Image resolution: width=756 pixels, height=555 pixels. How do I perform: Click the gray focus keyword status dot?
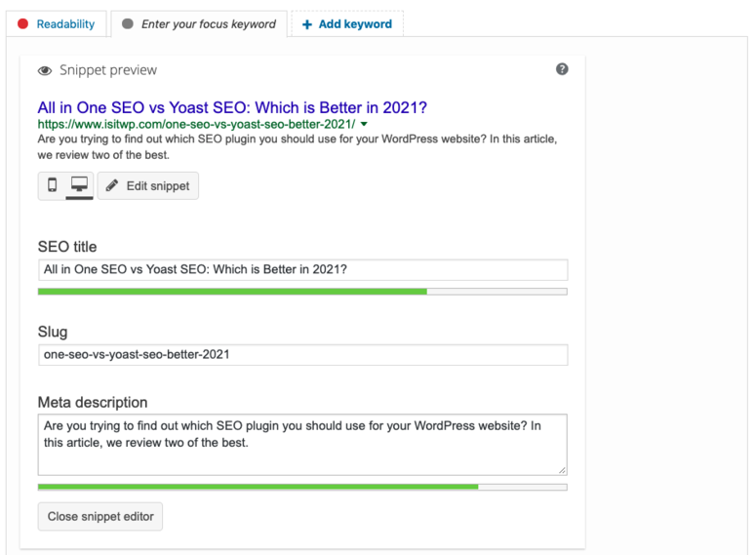pos(127,23)
